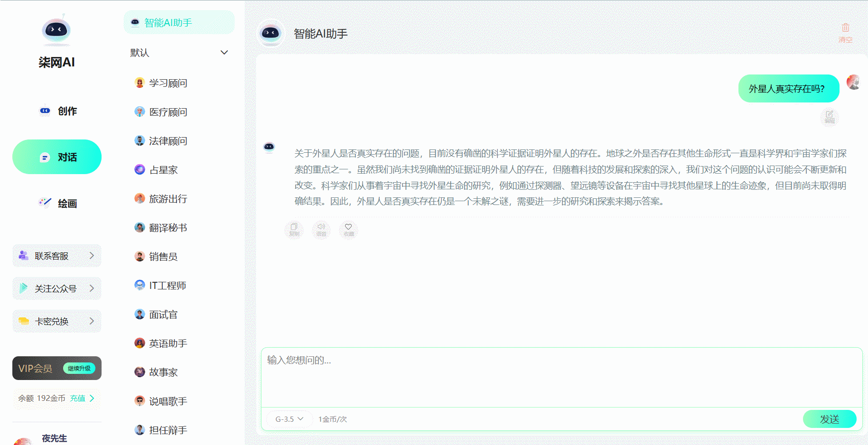Copy the AI reply with 复制 icon
Viewport: 868px width, 445px height.
pos(293,230)
